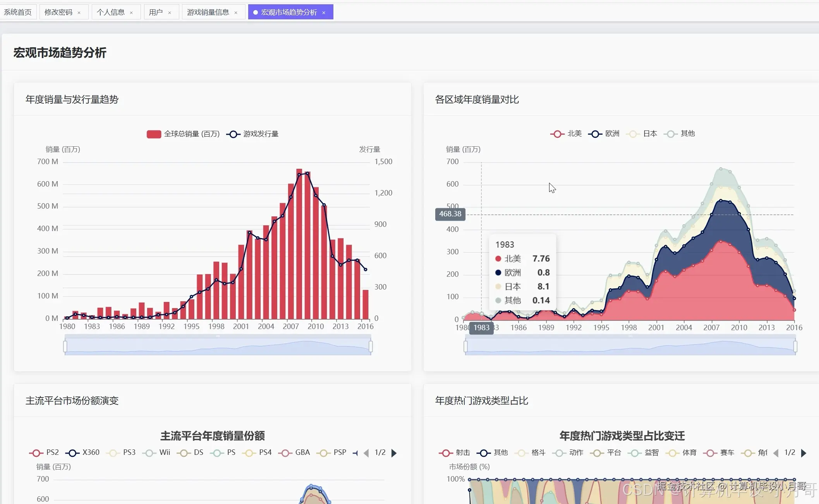Switch to the 系统首页 tab
This screenshot has height=504, width=819.
[18, 12]
